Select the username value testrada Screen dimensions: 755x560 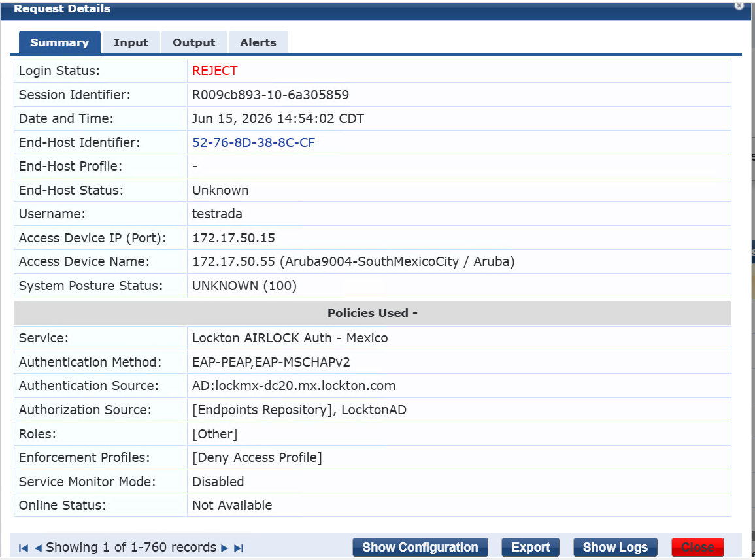coord(217,214)
